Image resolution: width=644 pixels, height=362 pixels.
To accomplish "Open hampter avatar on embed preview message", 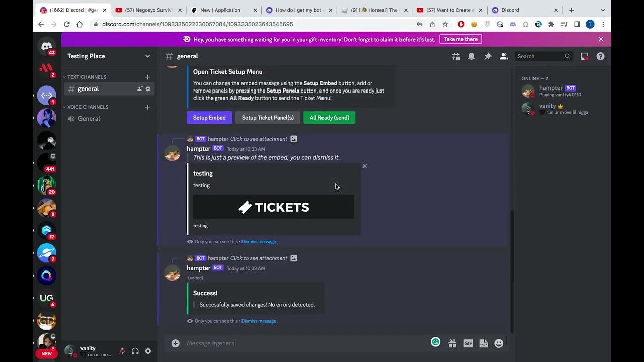I will [173, 153].
